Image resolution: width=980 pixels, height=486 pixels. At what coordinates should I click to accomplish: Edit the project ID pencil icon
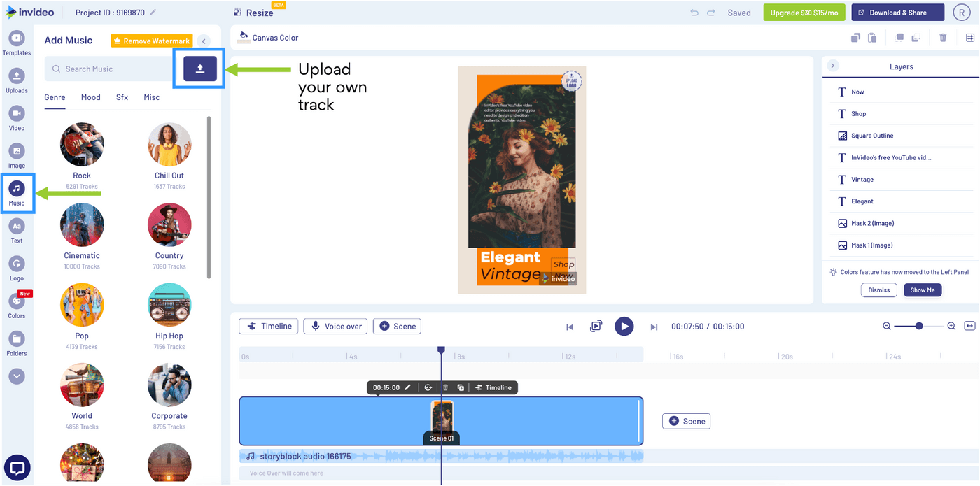[153, 13]
